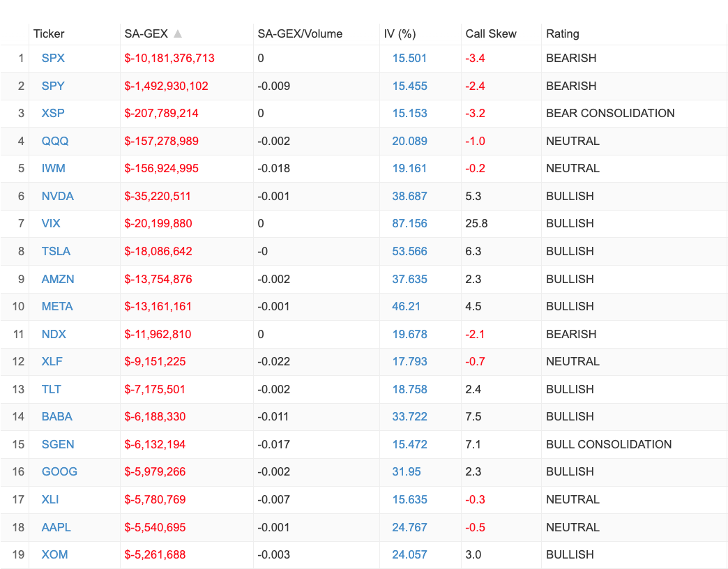Click BABA IV value 33.722
Screen dimensions: 728x569
click(409, 417)
